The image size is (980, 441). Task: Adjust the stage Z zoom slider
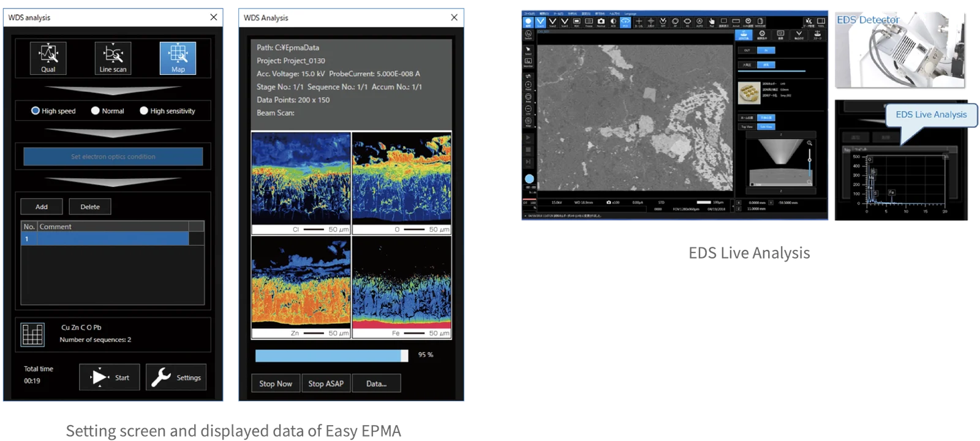809,161
